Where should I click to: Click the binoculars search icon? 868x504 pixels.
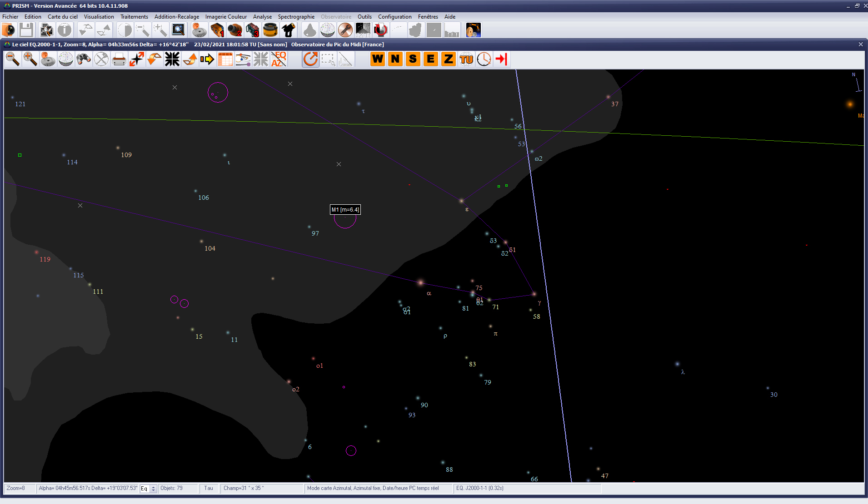tap(84, 59)
